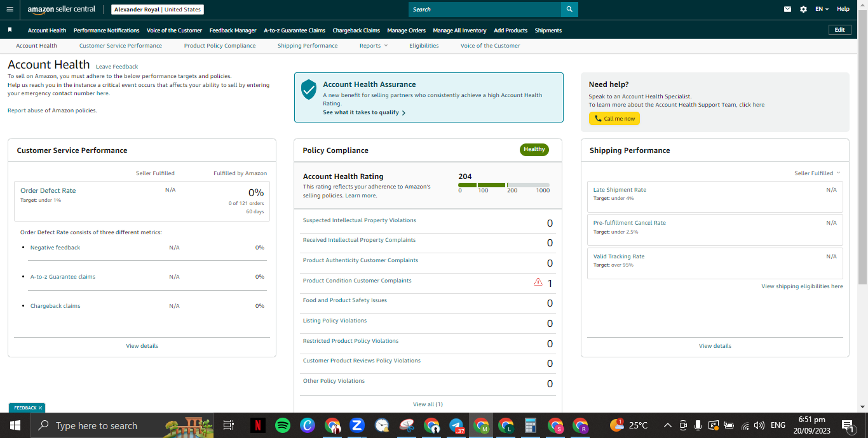Switch to Eligibilities tab
The height and width of the screenshot is (438, 868).
[424, 46]
